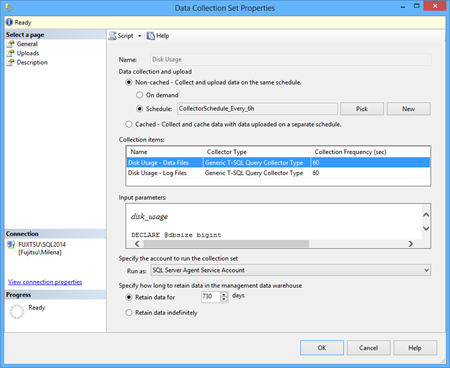Click the server connection icon
The image size is (450, 368).
(11, 245)
